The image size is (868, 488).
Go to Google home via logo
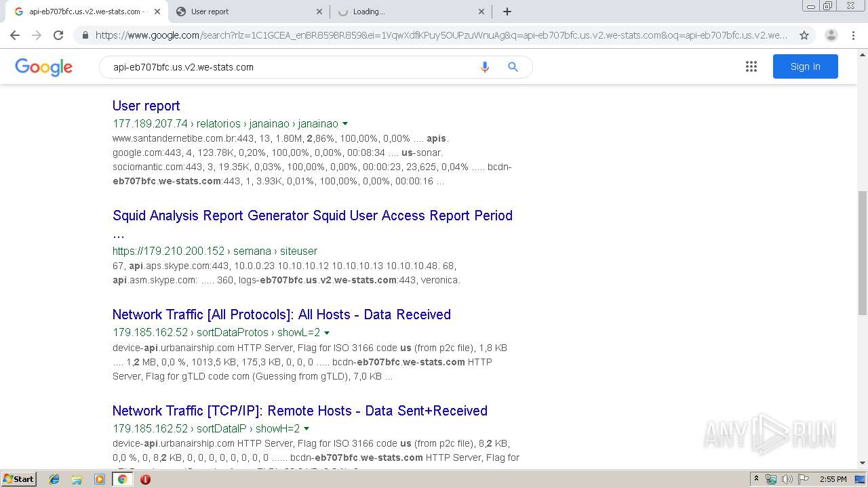click(x=43, y=67)
